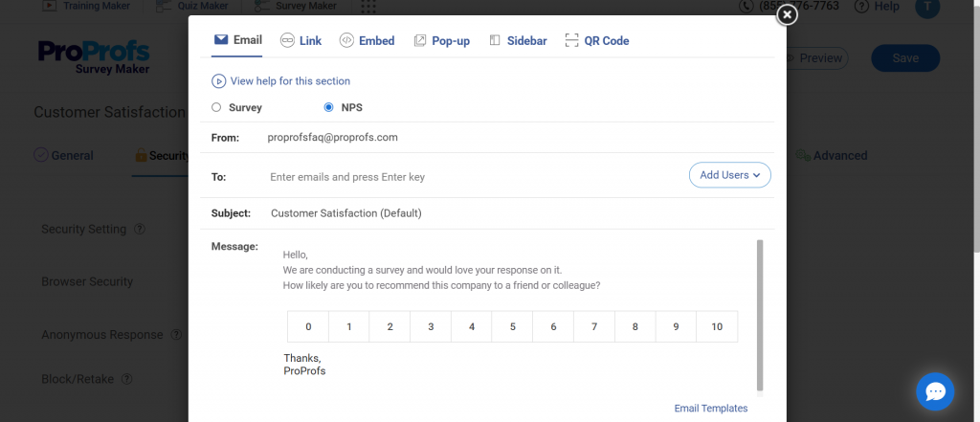Choose NPS score 3

pos(431,326)
